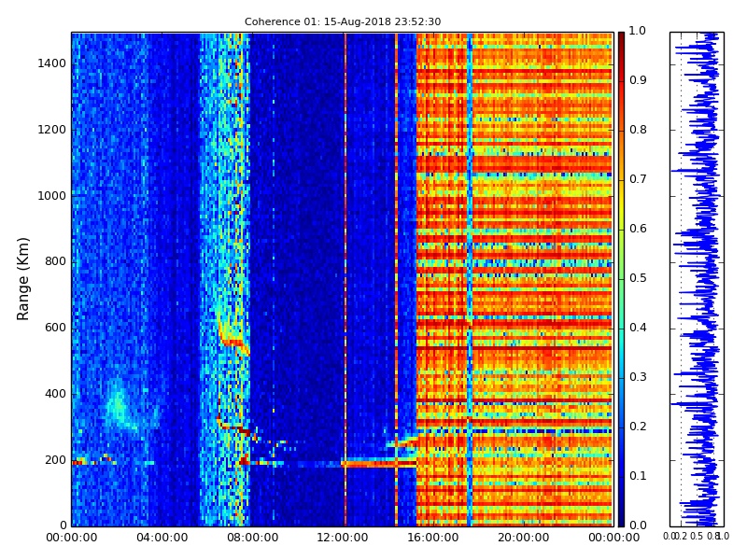
Task: Click the 'Range (Km)' y-axis label
Action: pyautogui.click(x=22, y=279)
